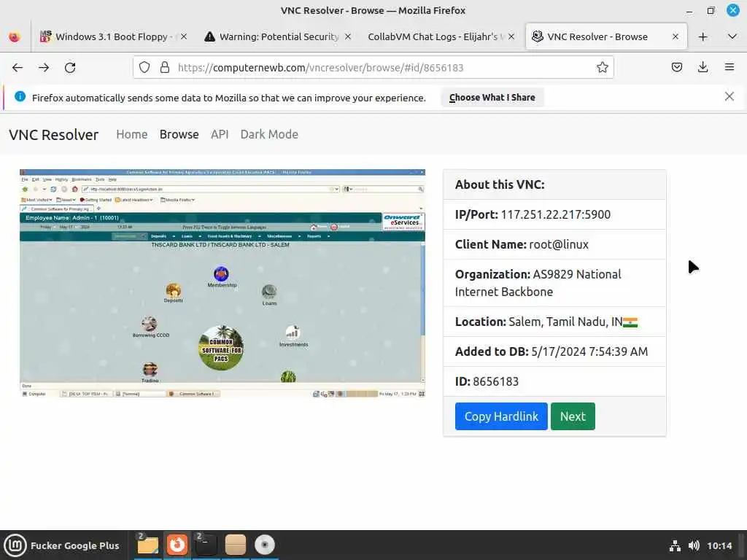Open the file manager in taskbar

coord(147,545)
